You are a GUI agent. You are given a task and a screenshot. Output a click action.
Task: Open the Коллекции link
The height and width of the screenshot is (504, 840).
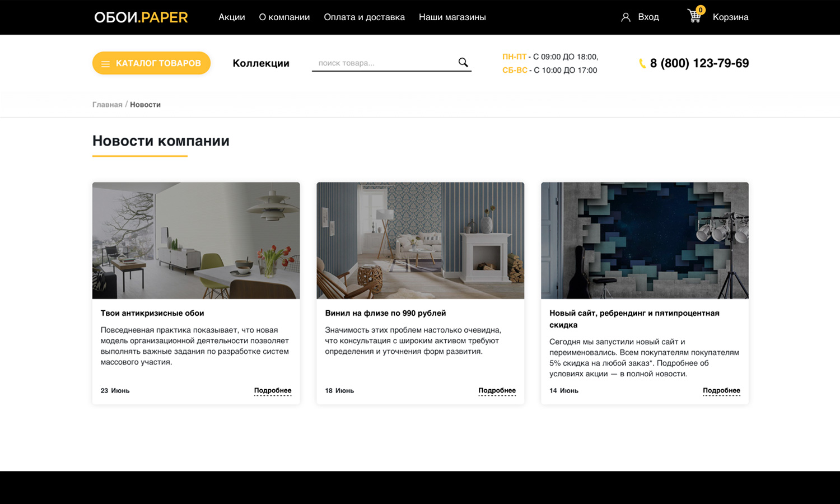261,63
